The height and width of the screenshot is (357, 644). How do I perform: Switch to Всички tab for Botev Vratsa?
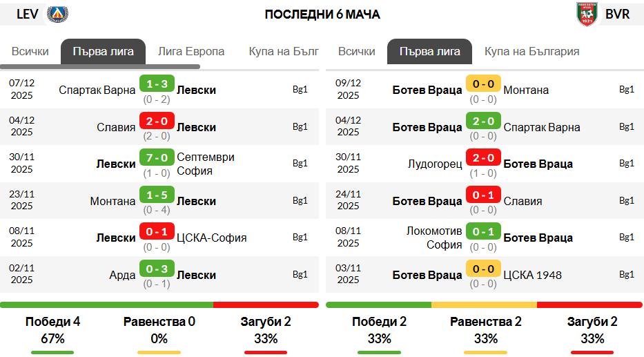(x=356, y=51)
